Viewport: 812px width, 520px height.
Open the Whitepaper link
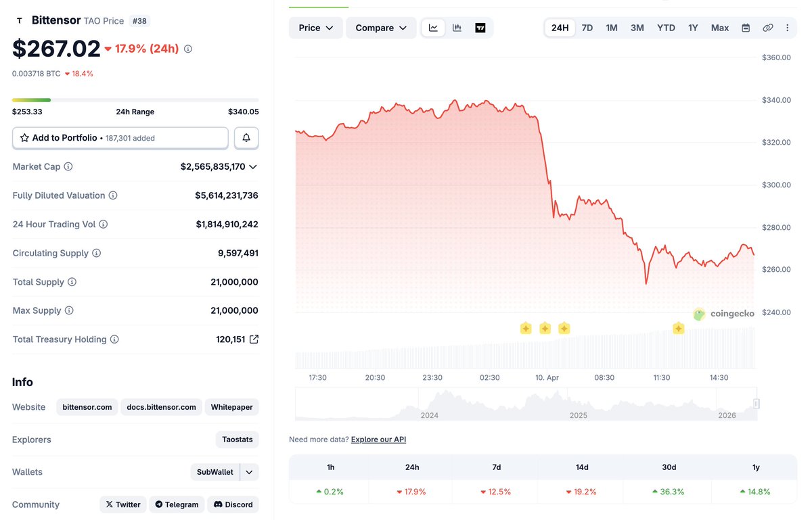[x=231, y=407]
